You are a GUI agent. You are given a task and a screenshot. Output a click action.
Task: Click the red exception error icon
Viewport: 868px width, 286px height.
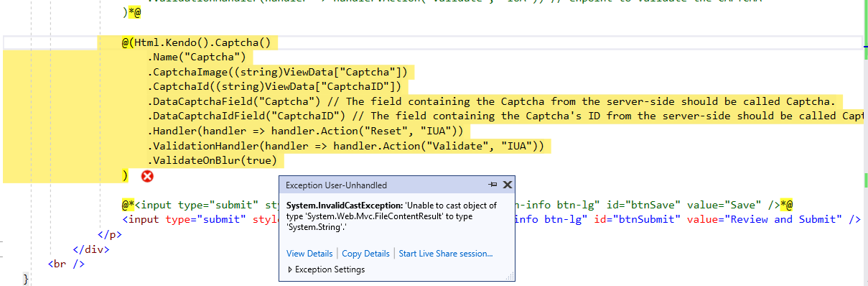pyautogui.click(x=147, y=176)
